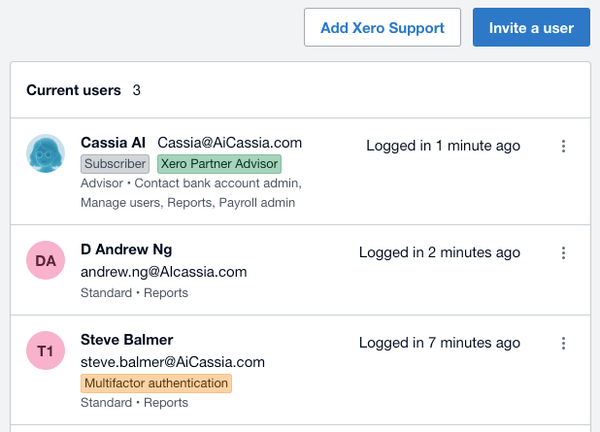
Task: Click 'Logged in 2 minutes ago' text
Action: (x=440, y=253)
